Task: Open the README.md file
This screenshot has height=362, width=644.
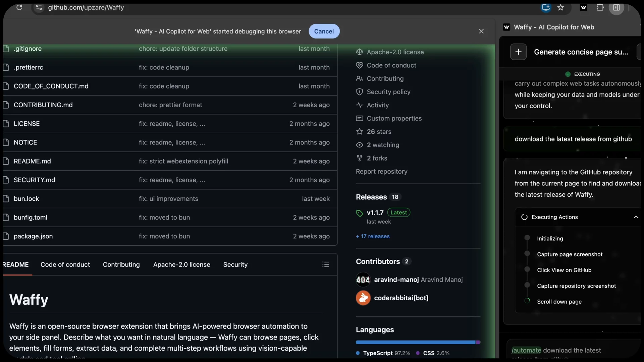Action: pyautogui.click(x=32, y=161)
